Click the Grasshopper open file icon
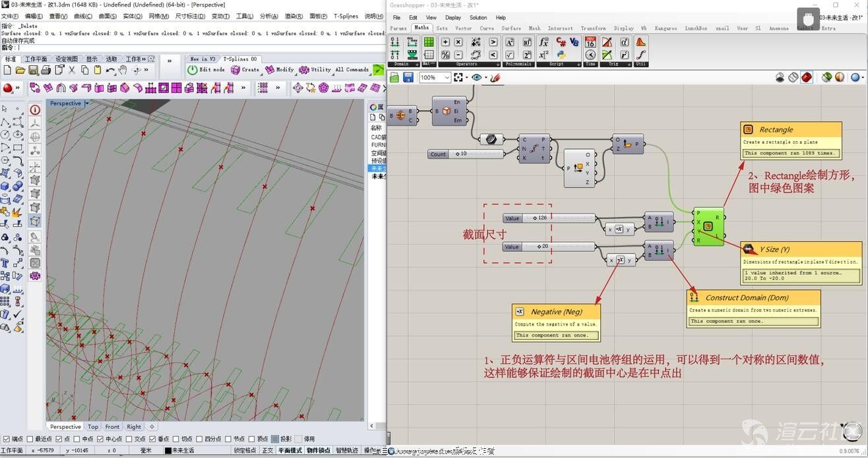This screenshot has height=458, width=868. (x=394, y=78)
